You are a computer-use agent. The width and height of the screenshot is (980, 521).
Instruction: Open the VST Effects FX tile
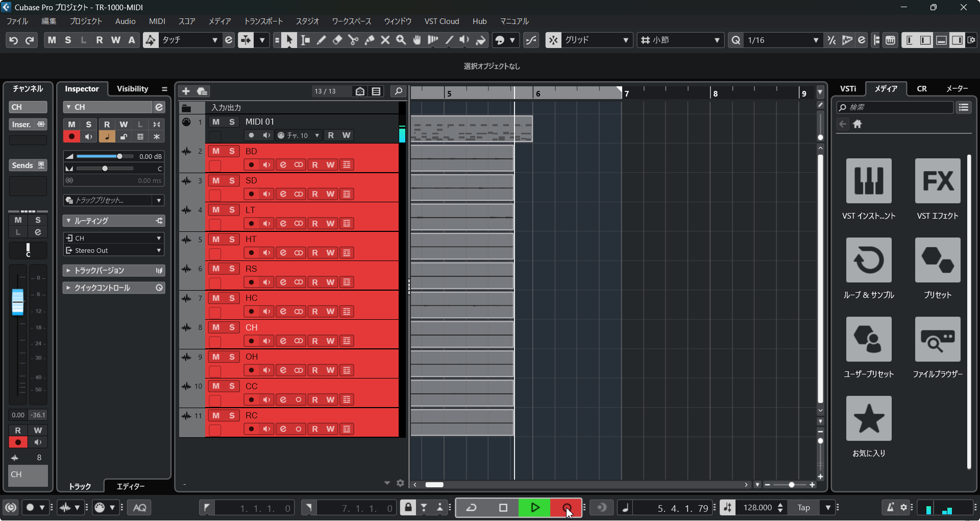tap(937, 181)
